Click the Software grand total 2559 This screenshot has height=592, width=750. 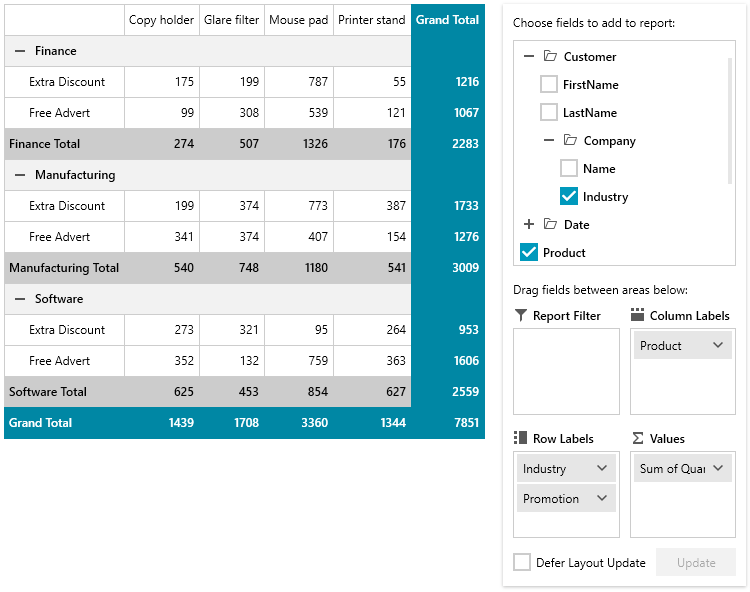click(466, 392)
